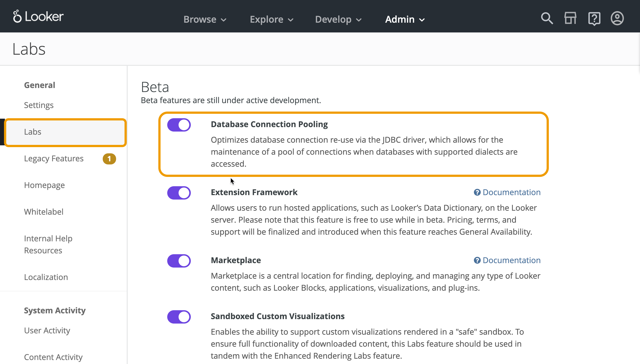
Task: Click the Looker logo icon
Action: 18,16
